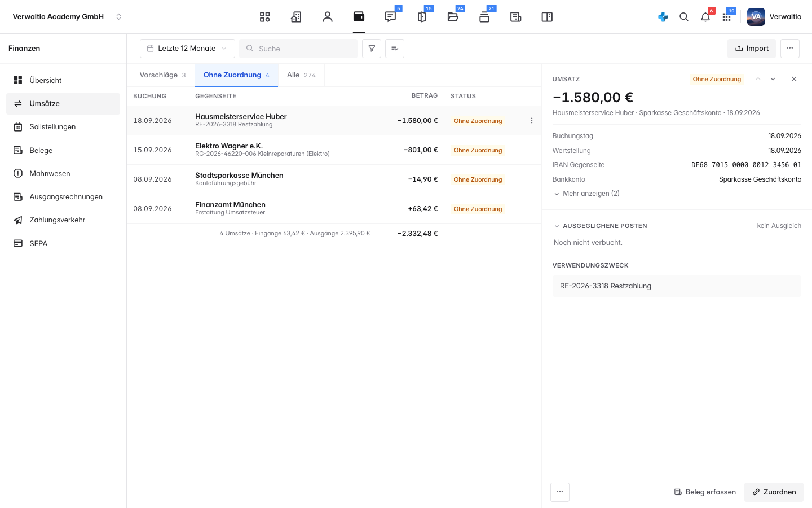
Task: Go to next Umsatz with down chevron
Action: point(773,79)
